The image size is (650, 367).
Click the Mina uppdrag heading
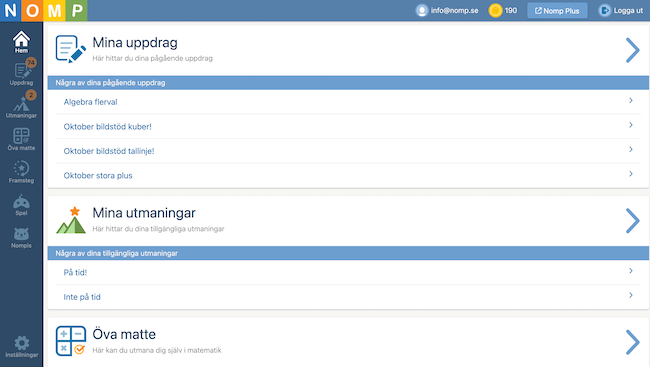coord(135,43)
